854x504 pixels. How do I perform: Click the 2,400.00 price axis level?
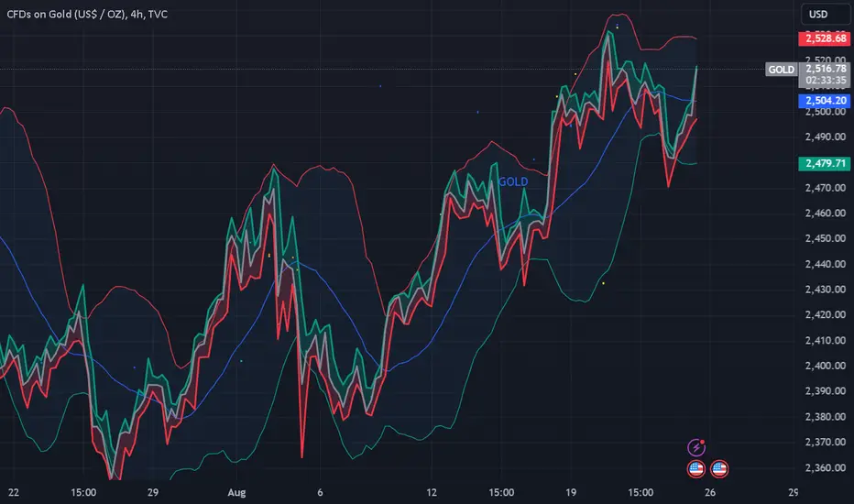[826, 366]
